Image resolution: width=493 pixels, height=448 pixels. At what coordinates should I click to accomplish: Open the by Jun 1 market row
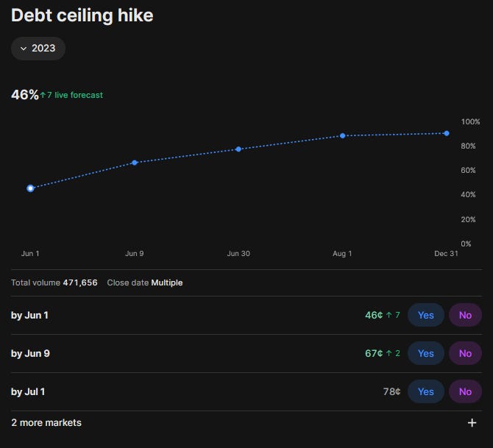click(246, 315)
